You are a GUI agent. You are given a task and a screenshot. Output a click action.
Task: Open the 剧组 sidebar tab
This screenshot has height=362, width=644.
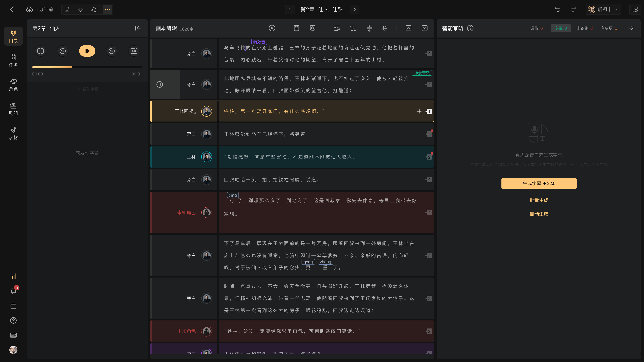point(13,109)
